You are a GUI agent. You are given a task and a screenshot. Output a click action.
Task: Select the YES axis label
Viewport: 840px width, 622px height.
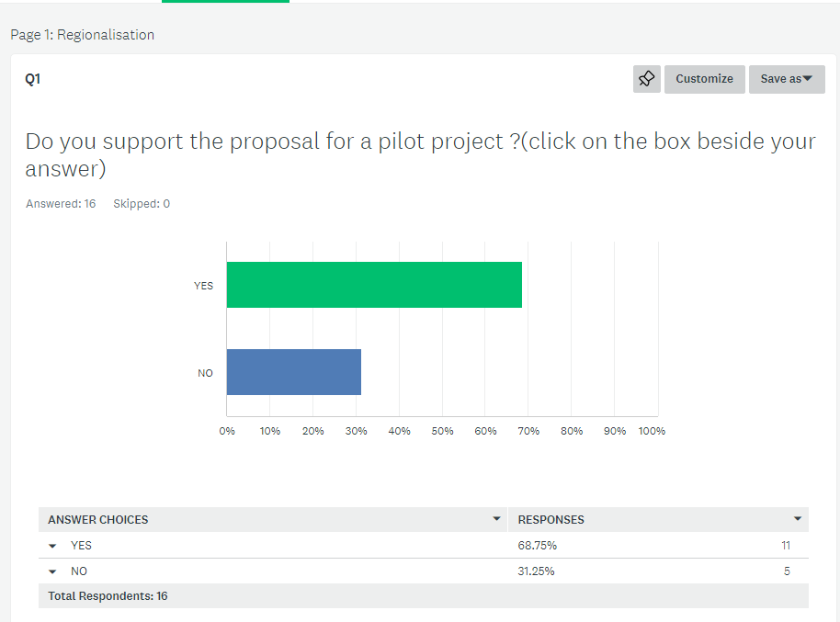(x=204, y=286)
